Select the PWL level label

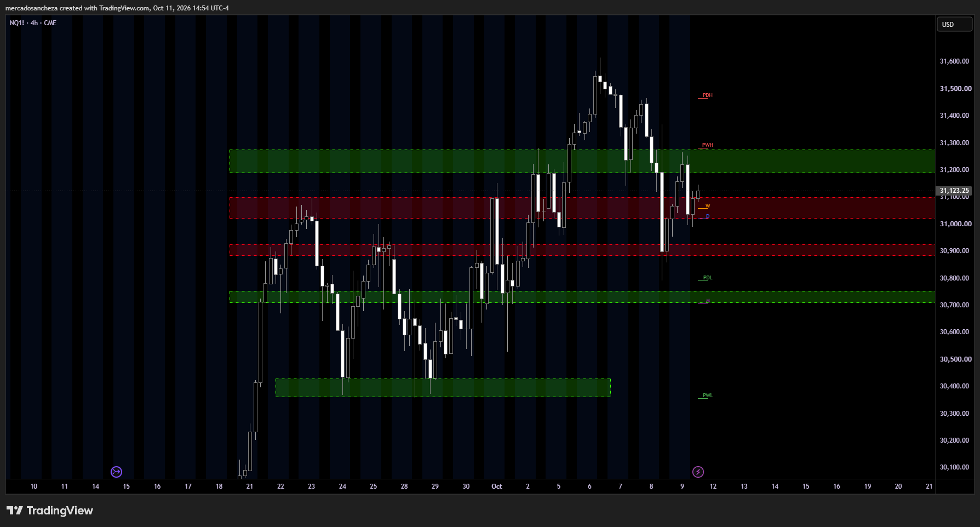pos(708,396)
